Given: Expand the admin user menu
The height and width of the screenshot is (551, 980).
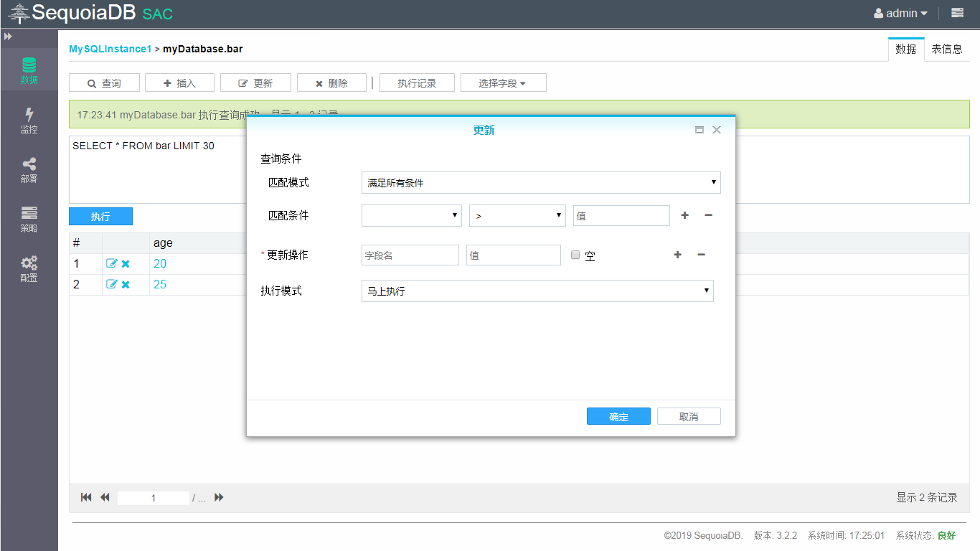Looking at the screenshot, I should 900,13.
